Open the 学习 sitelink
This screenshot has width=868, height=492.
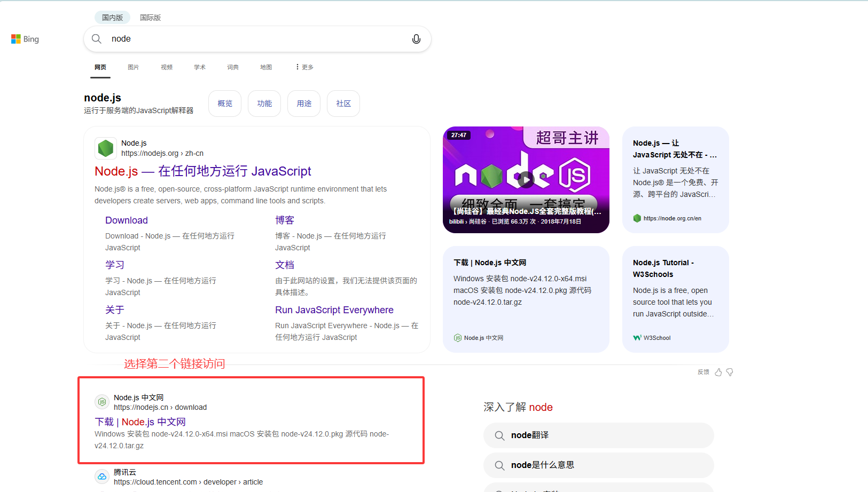coord(115,265)
